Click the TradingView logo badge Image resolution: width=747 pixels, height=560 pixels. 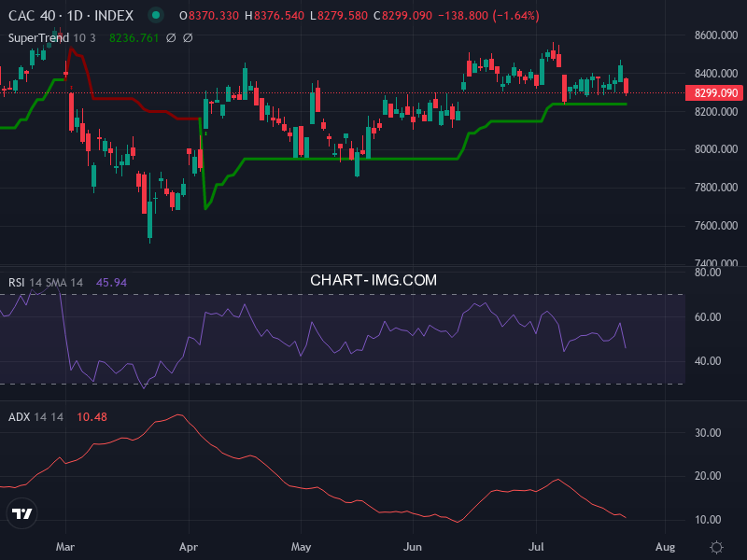[21, 513]
